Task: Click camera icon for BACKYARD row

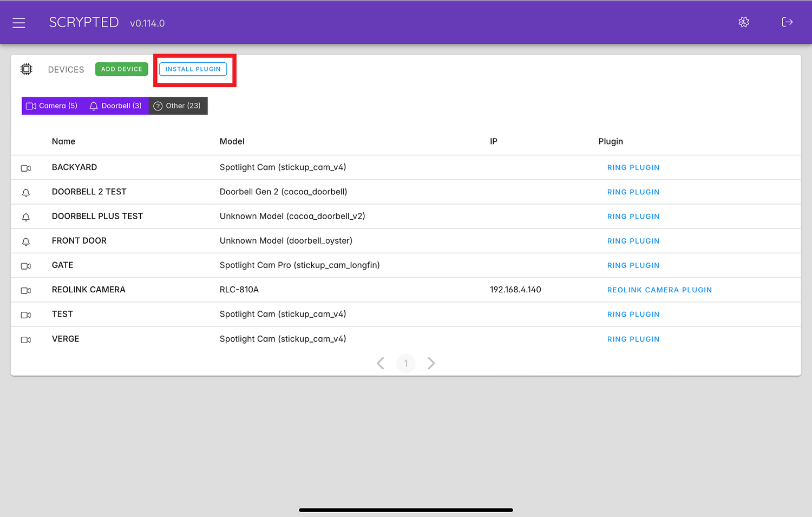Action: (x=26, y=168)
